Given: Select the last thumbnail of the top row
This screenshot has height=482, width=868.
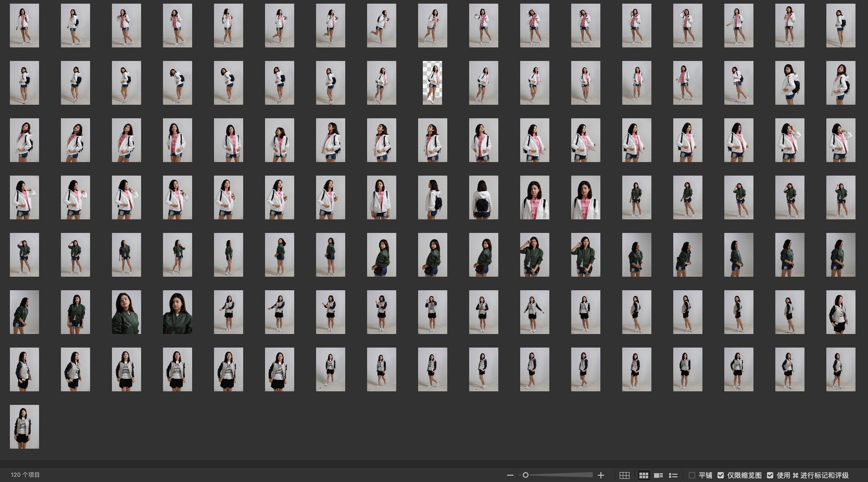Looking at the screenshot, I should click(x=840, y=26).
